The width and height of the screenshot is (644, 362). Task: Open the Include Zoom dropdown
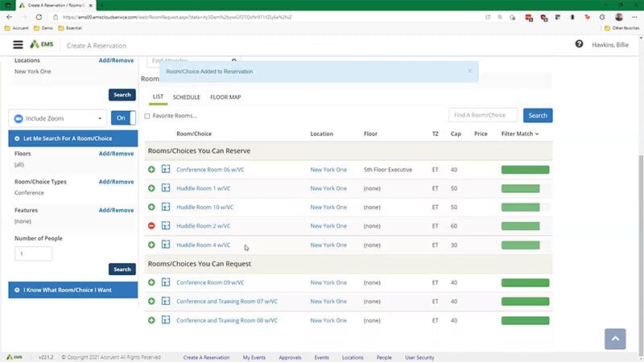(x=56, y=117)
